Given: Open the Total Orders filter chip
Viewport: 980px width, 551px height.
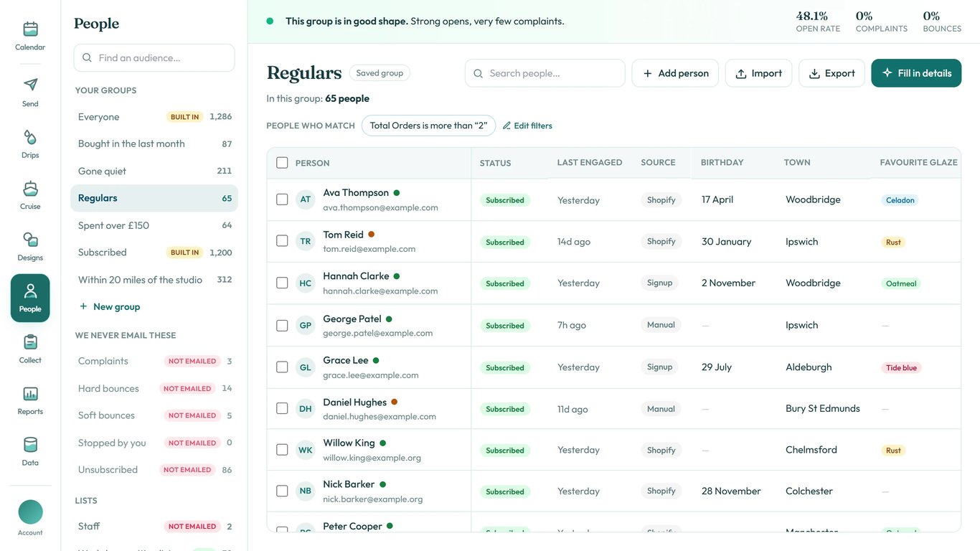Looking at the screenshot, I should click(428, 126).
